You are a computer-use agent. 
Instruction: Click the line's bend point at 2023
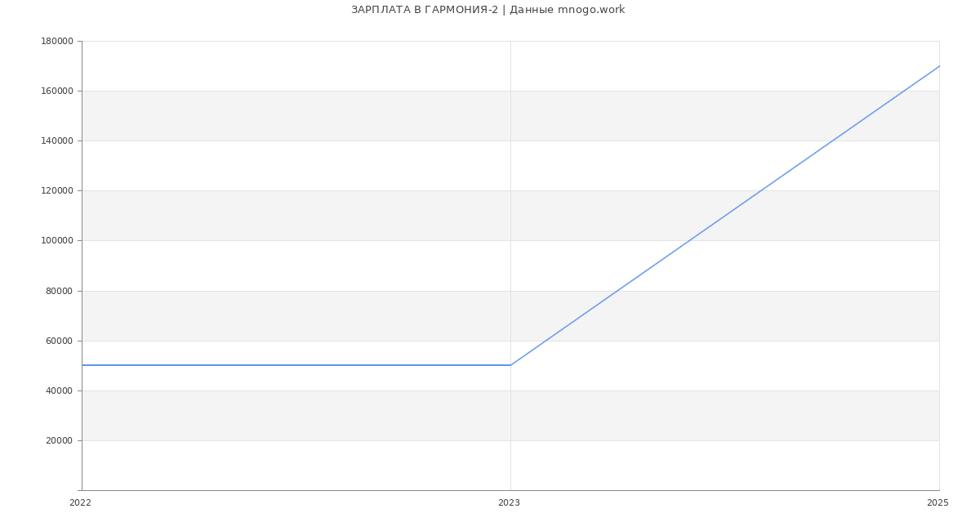pos(510,365)
